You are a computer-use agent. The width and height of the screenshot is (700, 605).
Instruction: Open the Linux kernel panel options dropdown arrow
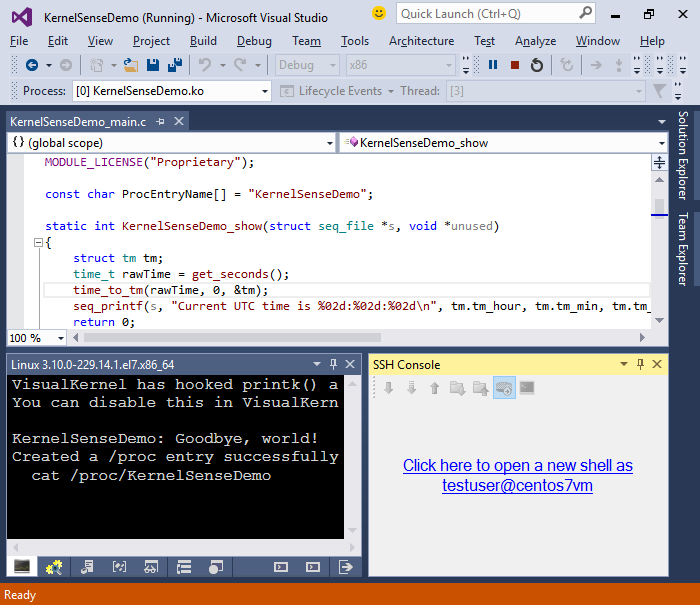pos(317,364)
